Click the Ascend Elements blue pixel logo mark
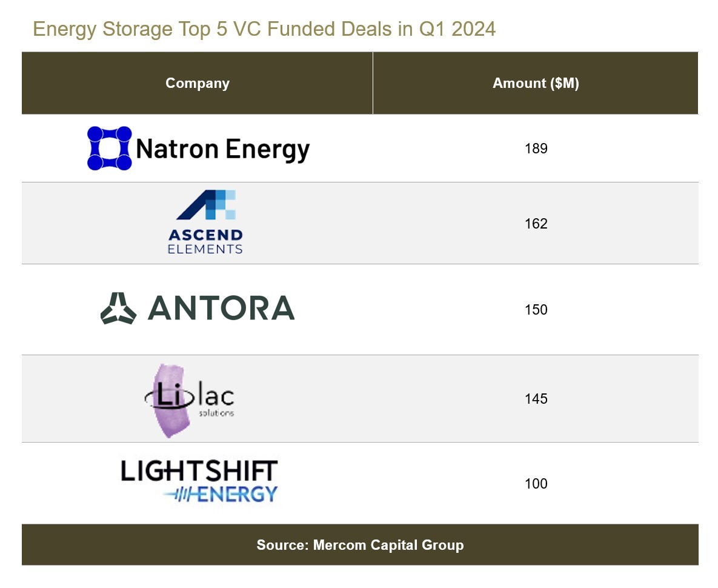 coord(206,205)
